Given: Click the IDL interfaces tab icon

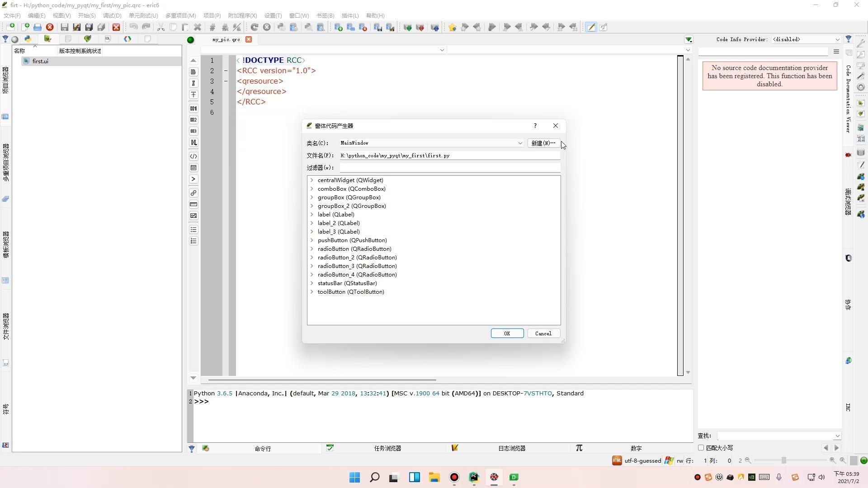Looking at the screenshot, I should point(108,39).
